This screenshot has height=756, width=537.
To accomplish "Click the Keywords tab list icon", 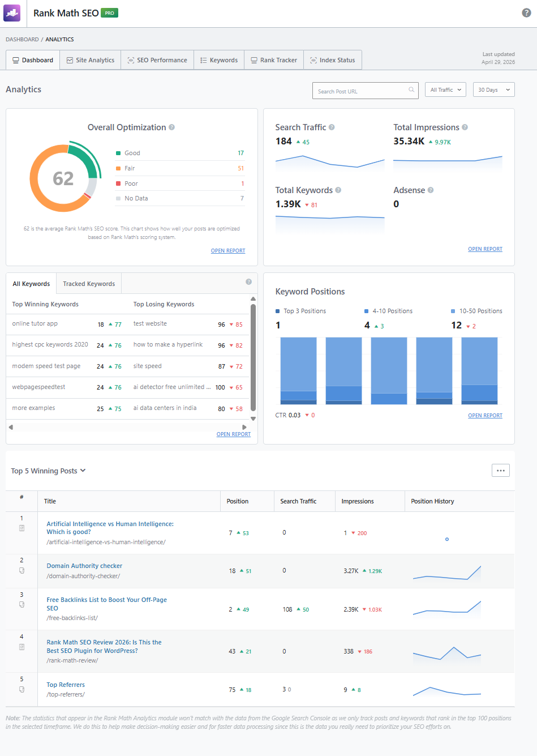I will [203, 60].
